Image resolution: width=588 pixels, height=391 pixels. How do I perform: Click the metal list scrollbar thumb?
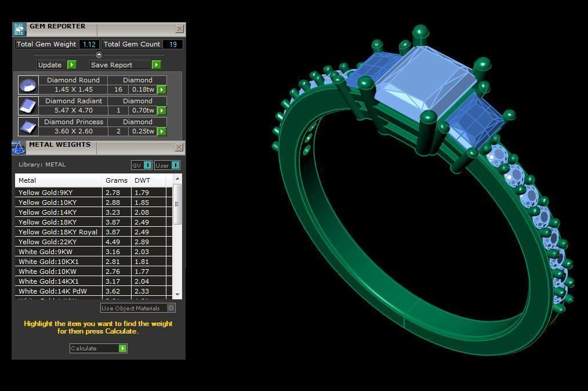pos(177,205)
